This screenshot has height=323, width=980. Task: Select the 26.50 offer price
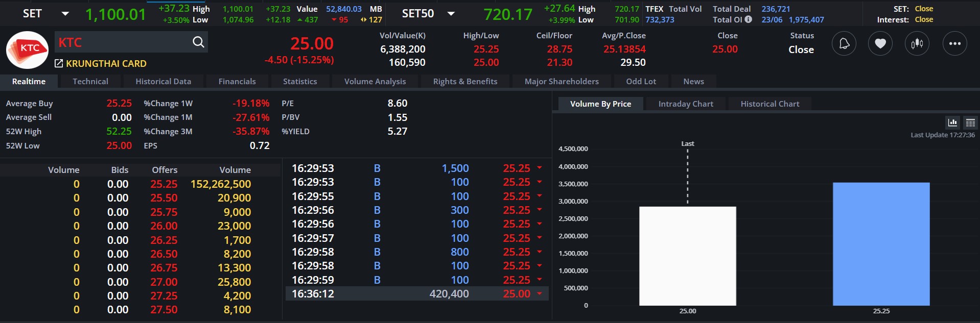(164, 254)
